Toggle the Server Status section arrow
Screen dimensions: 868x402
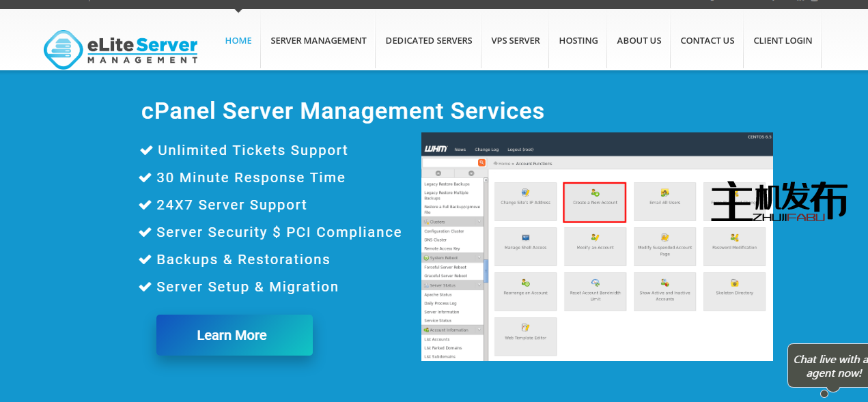tap(479, 285)
